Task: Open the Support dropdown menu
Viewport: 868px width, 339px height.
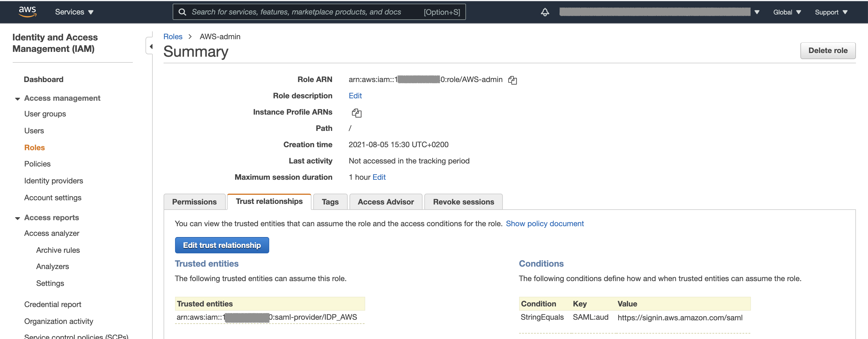Action: coord(831,12)
